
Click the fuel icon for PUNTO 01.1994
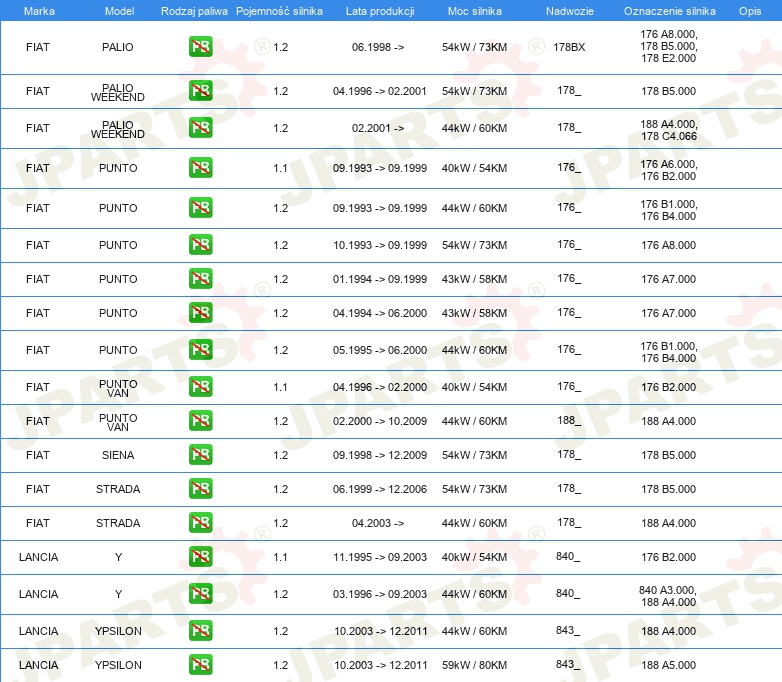click(200, 279)
